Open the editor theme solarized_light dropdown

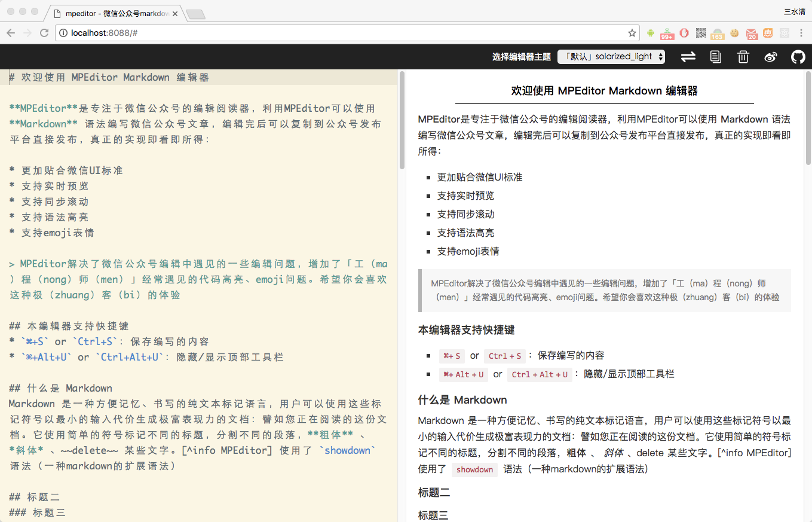click(x=611, y=57)
